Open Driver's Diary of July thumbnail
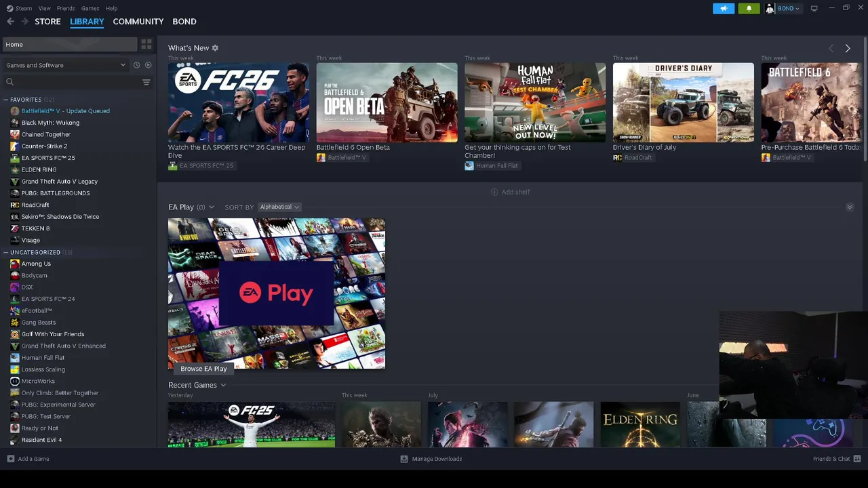868x488 pixels. coord(683,102)
